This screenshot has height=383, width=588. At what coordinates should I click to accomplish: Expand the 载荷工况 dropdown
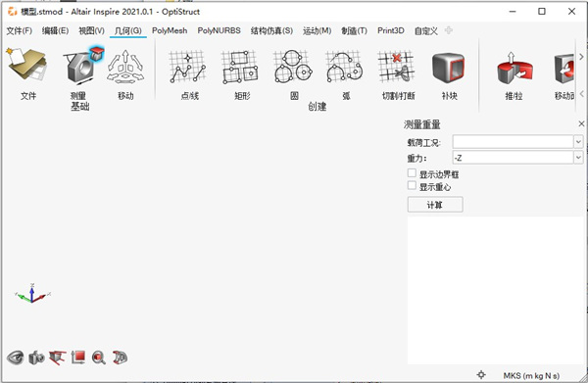coord(578,142)
